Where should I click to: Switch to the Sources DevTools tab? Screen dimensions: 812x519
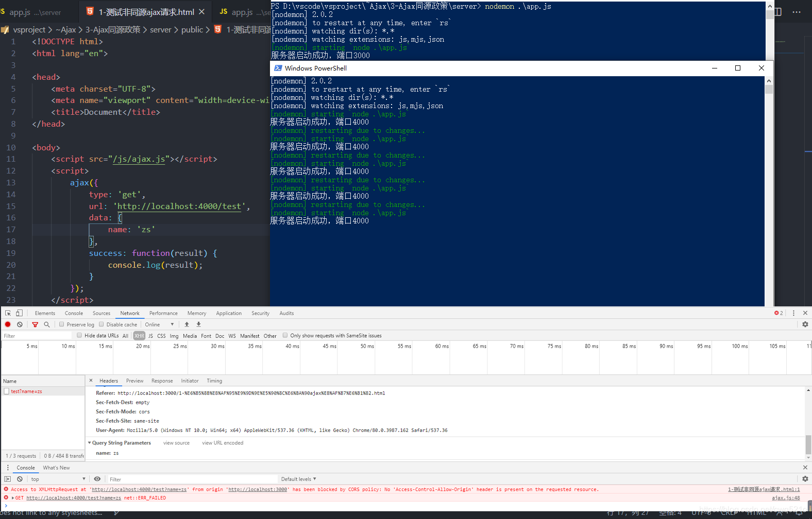tap(102, 313)
